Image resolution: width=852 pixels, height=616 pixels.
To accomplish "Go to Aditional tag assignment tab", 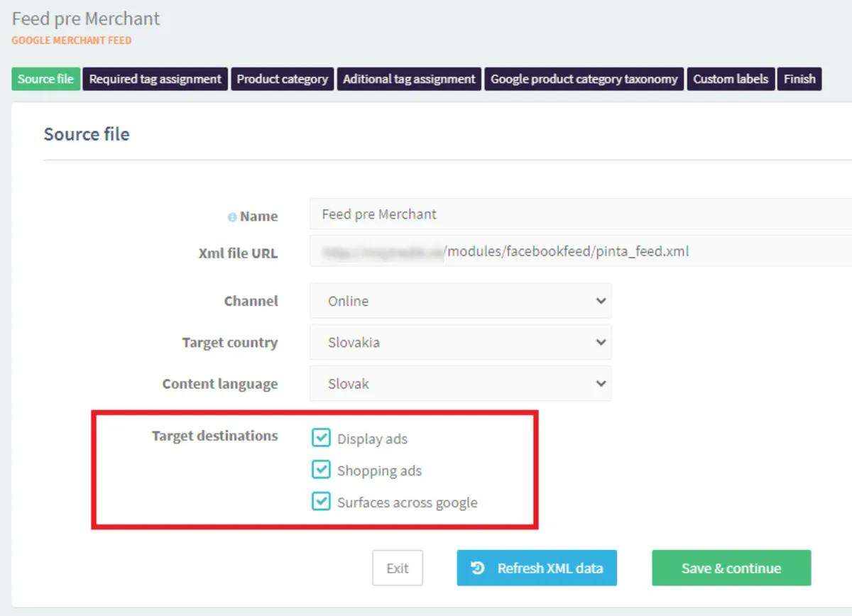I will pyautogui.click(x=409, y=79).
